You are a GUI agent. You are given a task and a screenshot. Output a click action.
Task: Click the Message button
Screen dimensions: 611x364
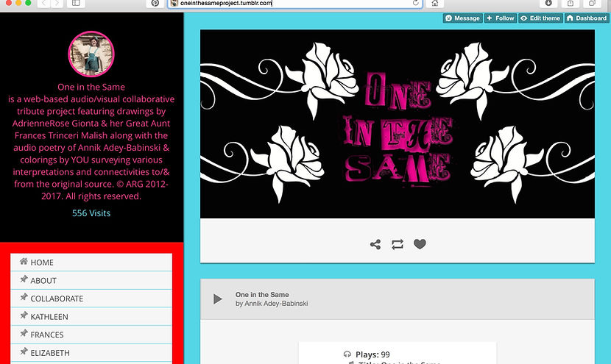click(x=462, y=18)
